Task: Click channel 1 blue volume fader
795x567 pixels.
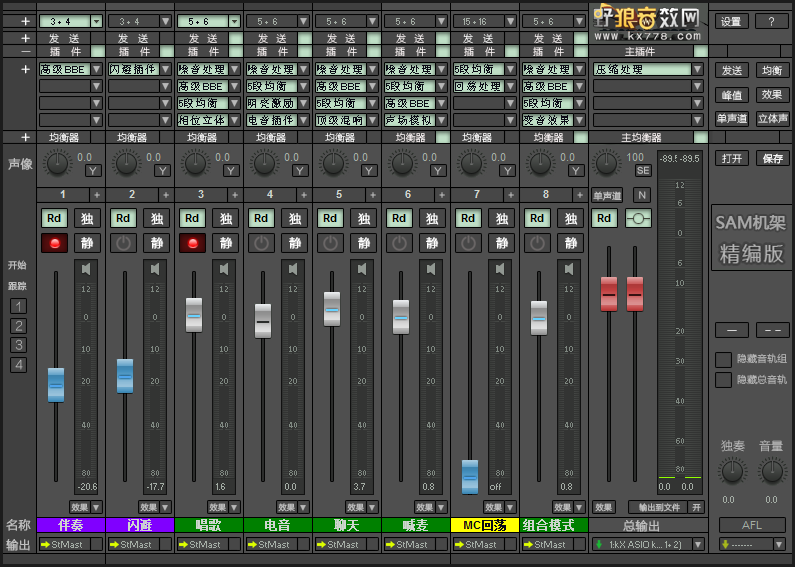Action: (x=56, y=385)
